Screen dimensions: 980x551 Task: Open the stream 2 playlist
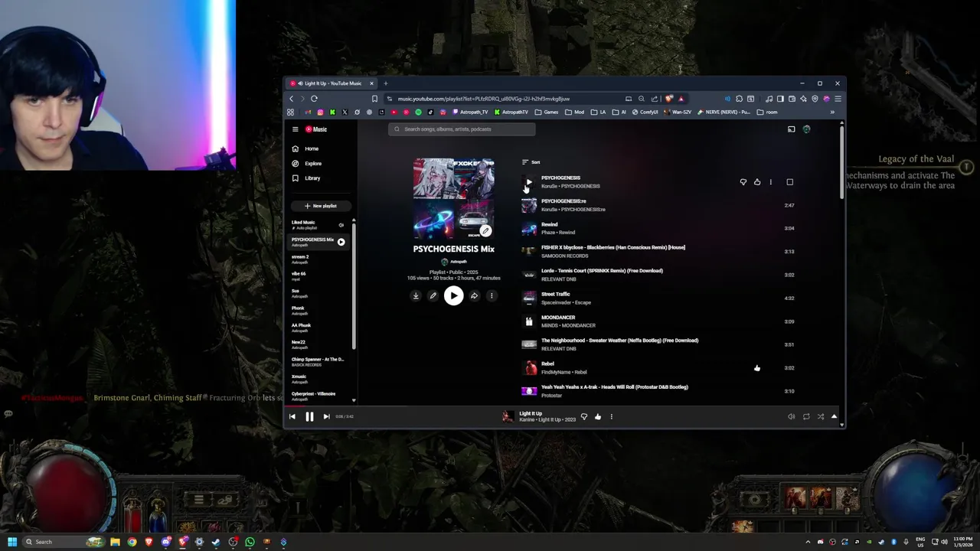pyautogui.click(x=300, y=259)
